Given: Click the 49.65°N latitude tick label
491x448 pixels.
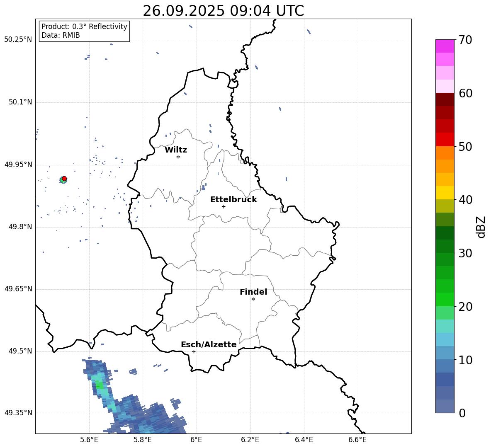Looking at the screenshot, I should pyautogui.click(x=18, y=288).
